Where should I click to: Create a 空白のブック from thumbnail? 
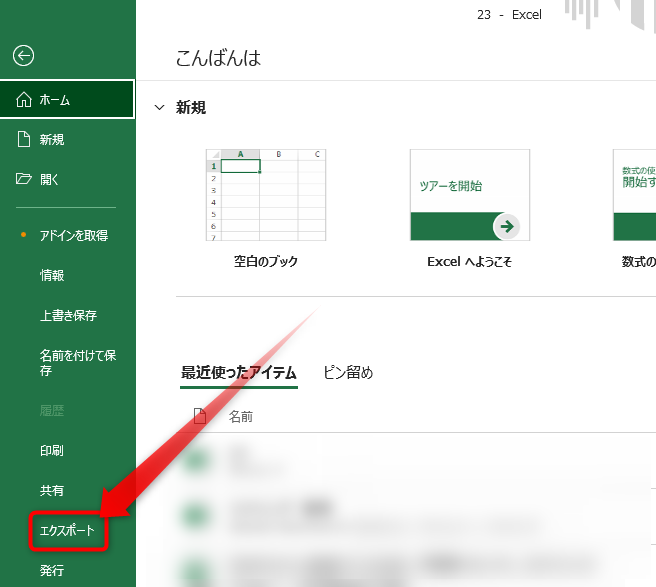pos(266,195)
